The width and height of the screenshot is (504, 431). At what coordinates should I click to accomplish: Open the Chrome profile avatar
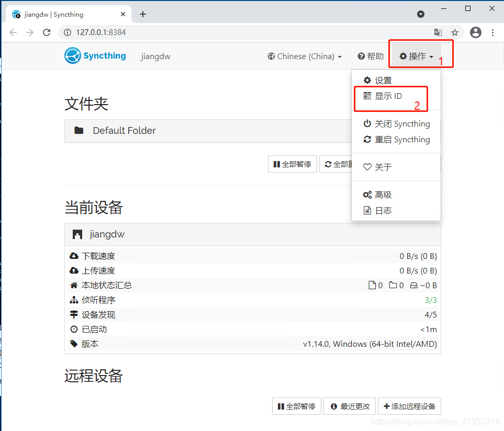coord(476,32)
